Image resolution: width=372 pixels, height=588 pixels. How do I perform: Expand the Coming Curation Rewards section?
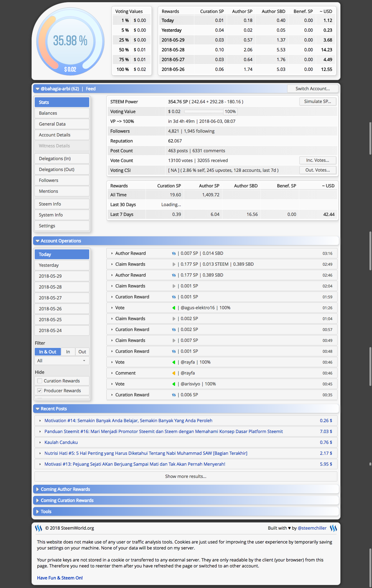[x=37, y=500]
